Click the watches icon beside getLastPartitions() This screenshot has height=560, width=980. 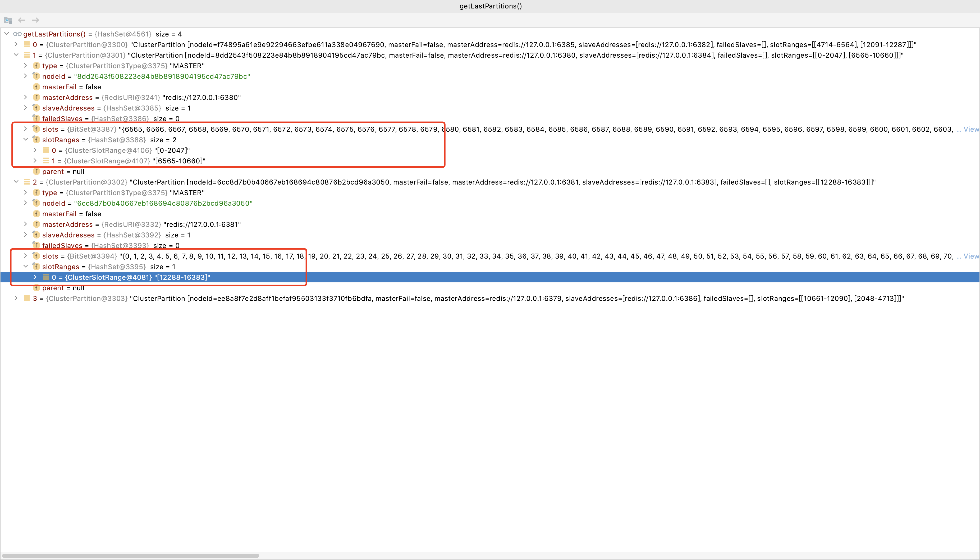tap(17, 34)
